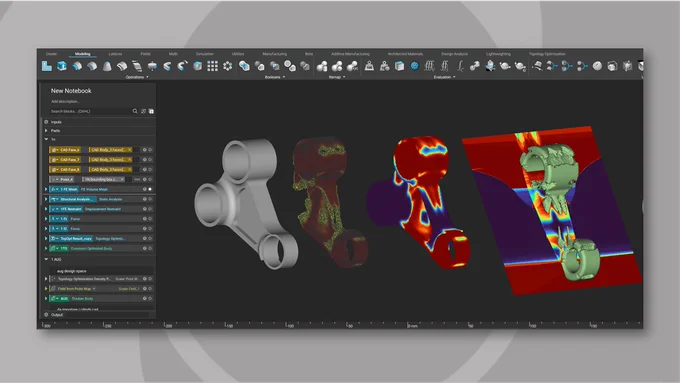Click the integral symbol icon
The image size is (680, 383).
(460, 66)
